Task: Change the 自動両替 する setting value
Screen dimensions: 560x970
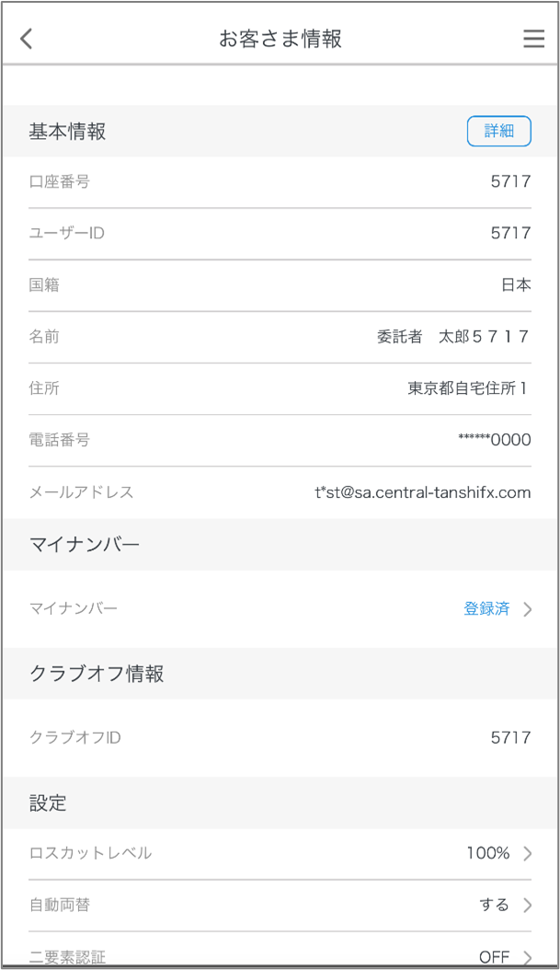Action: [x=494, y=905]
